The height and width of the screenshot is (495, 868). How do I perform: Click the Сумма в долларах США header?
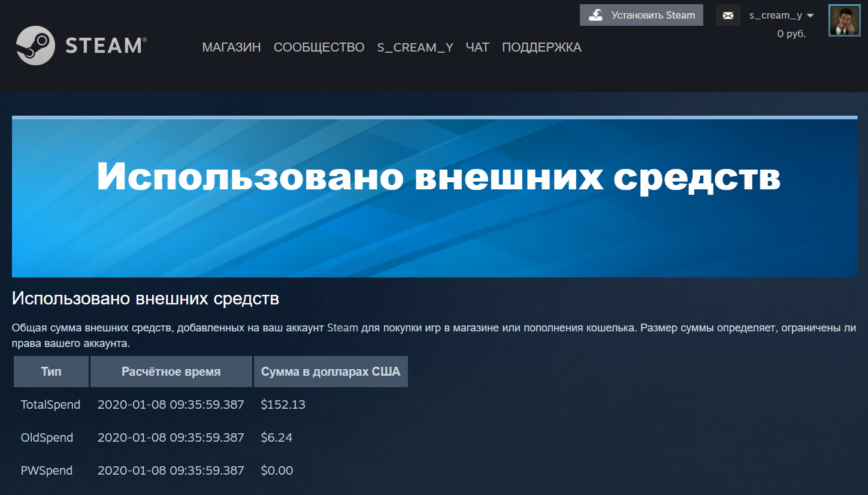pyautogui.click(x=331, y=372)
